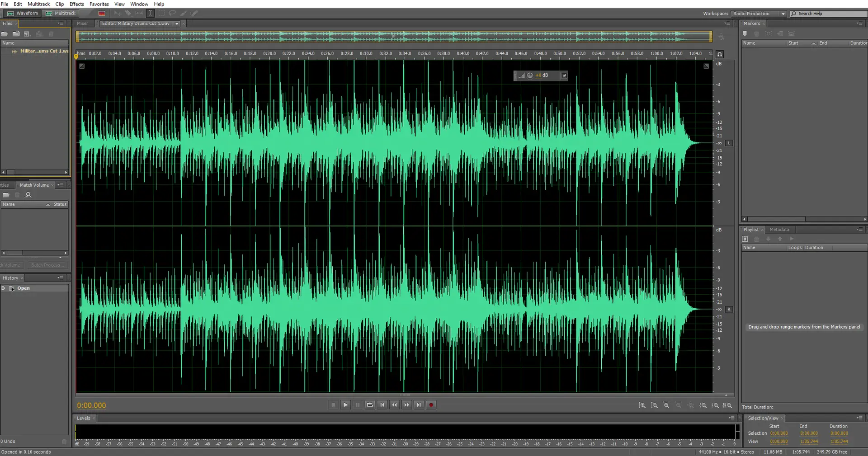Open the Multitrack menu
Viewport: 868px width, 456px height.
point(38,4)
